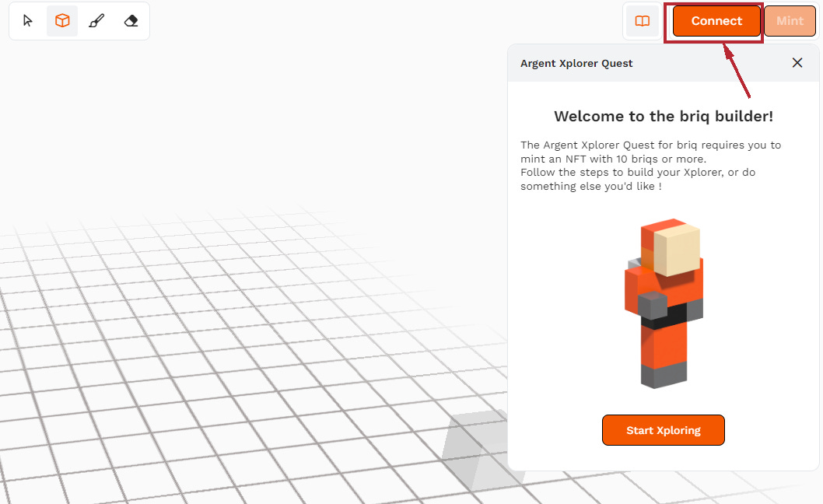The image size is (823, 504).
Task: Select the paint brush tool
Action: click(96, 21)
